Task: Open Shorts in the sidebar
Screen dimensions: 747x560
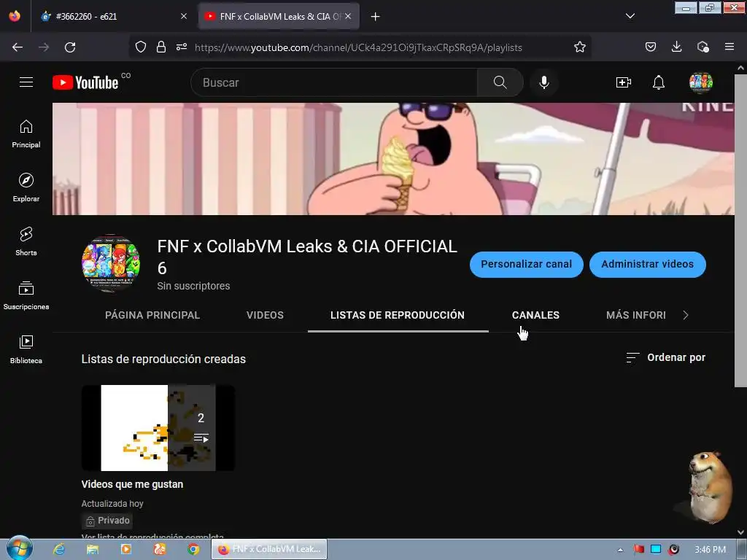Action: pyautogui.click(x=26, y=241)
